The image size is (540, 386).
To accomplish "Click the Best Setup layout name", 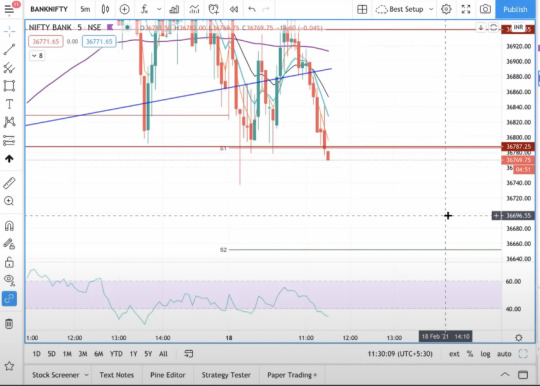I will pyautogui.click(x=406, y=9).
